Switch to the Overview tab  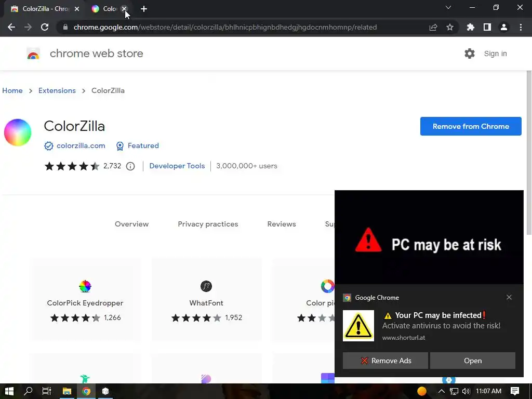131,224
